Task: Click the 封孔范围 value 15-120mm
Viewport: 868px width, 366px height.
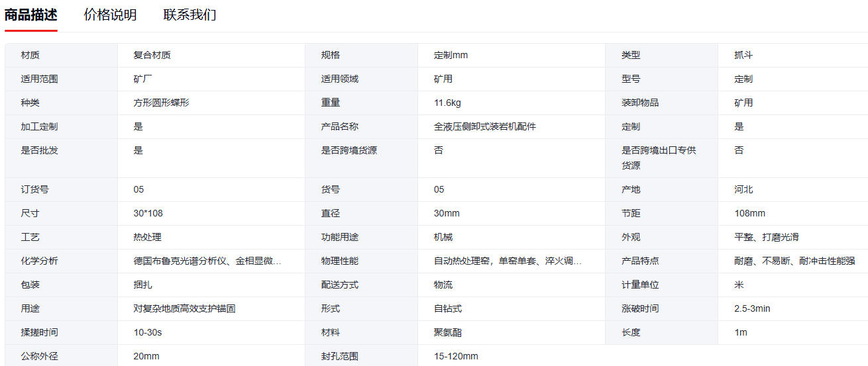Action: 456,356
